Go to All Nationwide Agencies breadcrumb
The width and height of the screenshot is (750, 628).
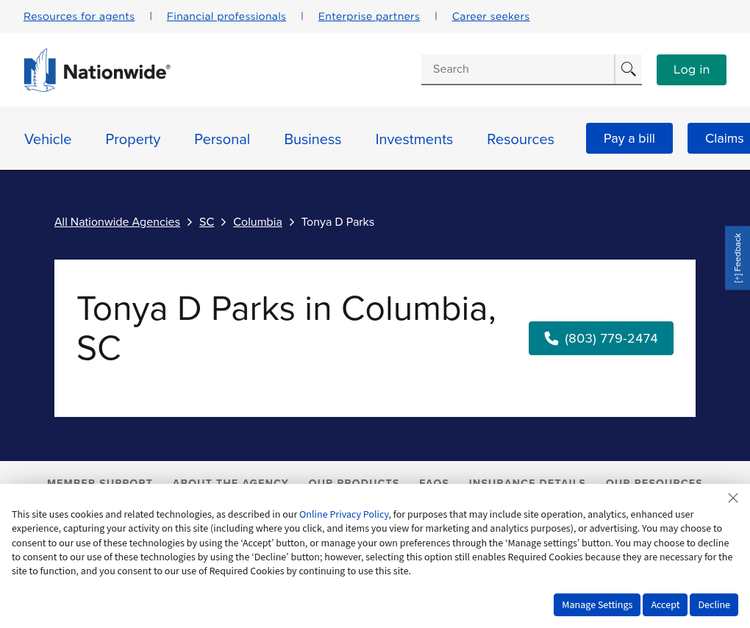click(117, 222)
